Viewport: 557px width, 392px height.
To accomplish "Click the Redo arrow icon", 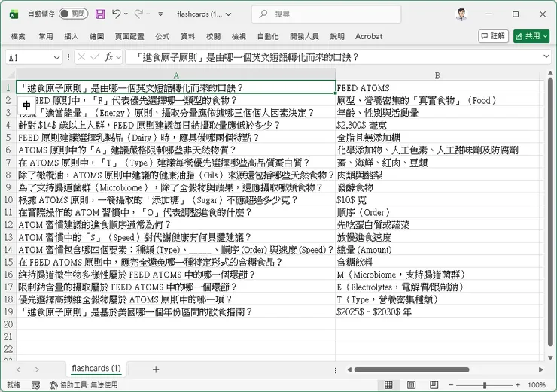I will coord(138,14).
